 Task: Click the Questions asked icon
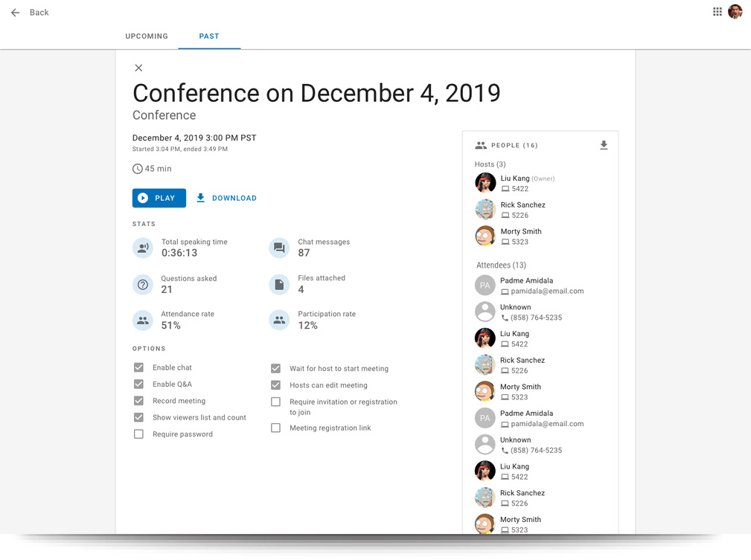point(143,284)
